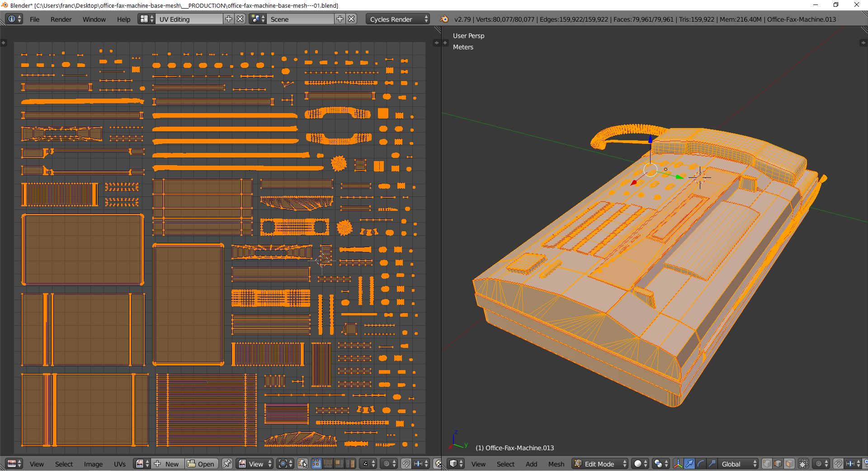Pin the image in the UV editor
The image size is (868, 471).
click(227, 464)
